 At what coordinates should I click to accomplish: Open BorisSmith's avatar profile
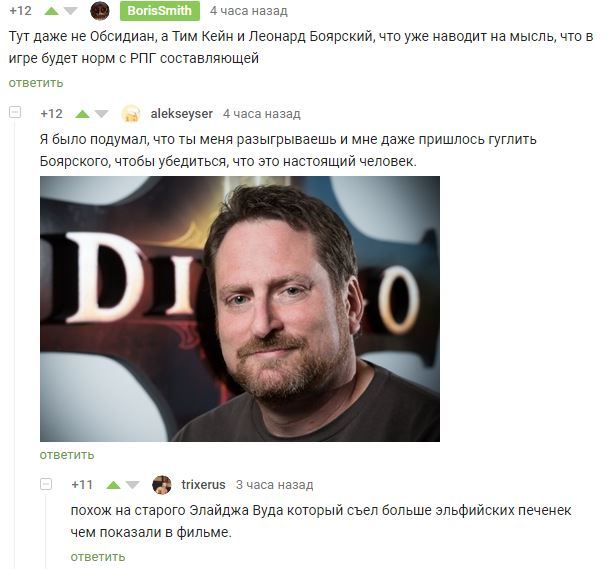[100, 11]
